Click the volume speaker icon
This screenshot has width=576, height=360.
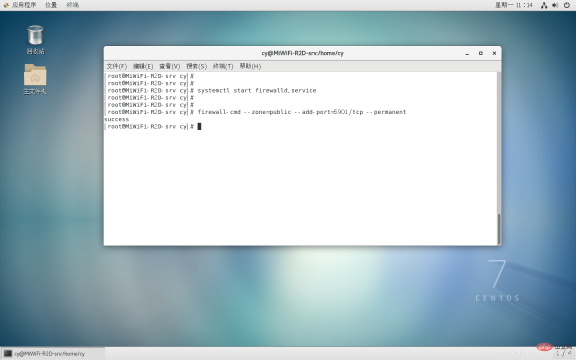coord(555,5)
